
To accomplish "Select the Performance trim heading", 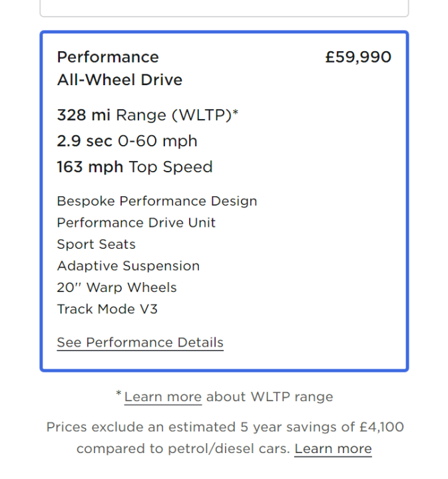I will pyautogui.click(x=108, y=57).
